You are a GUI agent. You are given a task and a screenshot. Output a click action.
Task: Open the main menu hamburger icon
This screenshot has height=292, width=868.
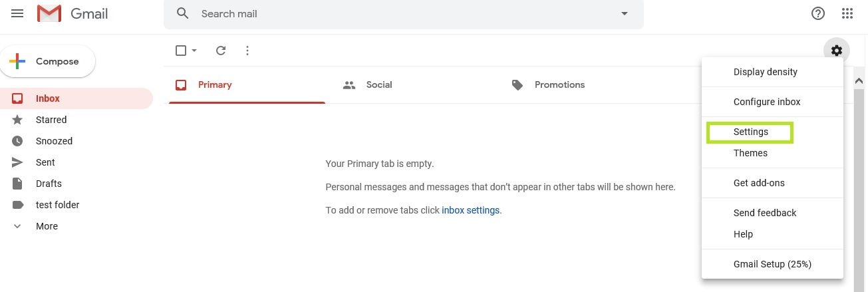17,13
